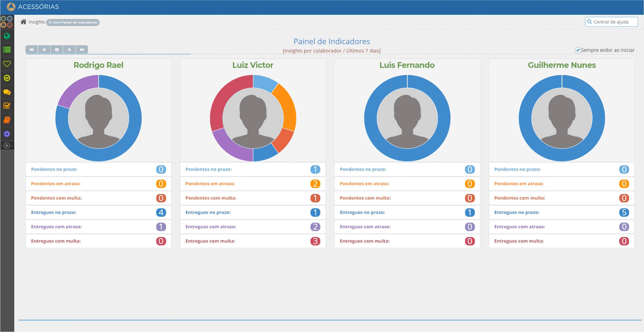Screen dimensions: 644x332
Task: Open the green list sidebar icon
Action: pyautogui.click(x=7, y=50)
